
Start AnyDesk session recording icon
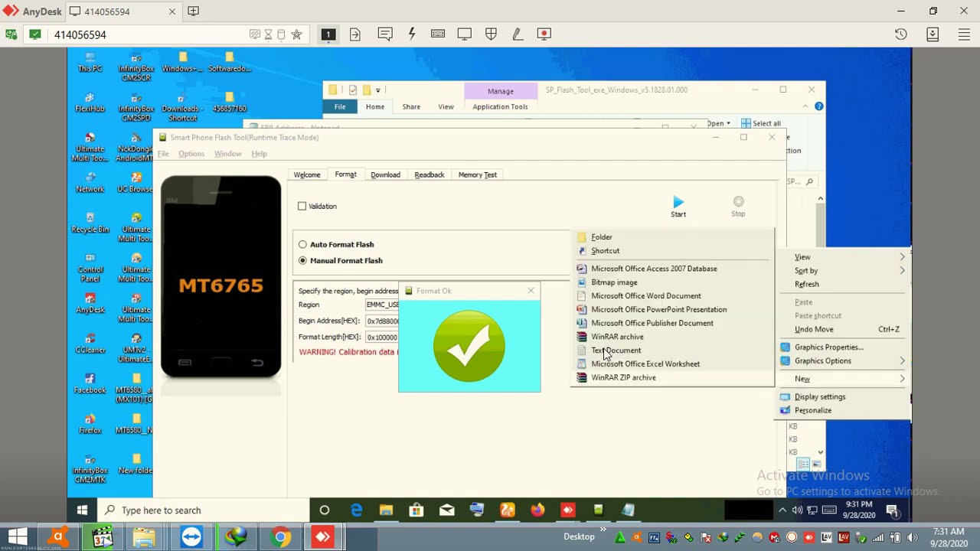point(544,34)
